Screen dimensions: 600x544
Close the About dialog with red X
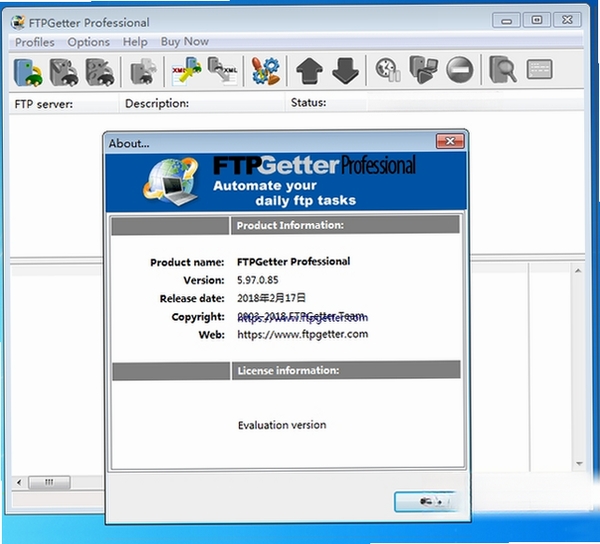point(450,141)
